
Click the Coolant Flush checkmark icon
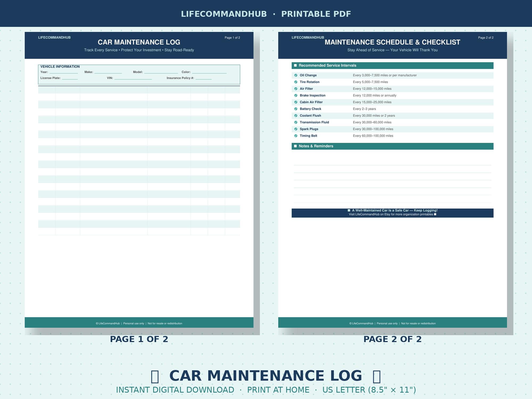click(x=296, y=116)
